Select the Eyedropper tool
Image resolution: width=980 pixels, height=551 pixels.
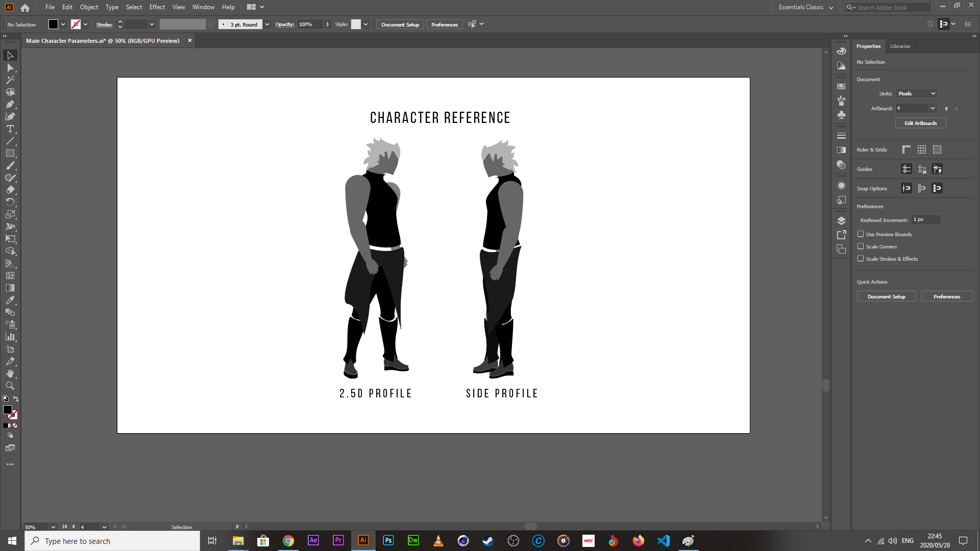tap(10, 300)
